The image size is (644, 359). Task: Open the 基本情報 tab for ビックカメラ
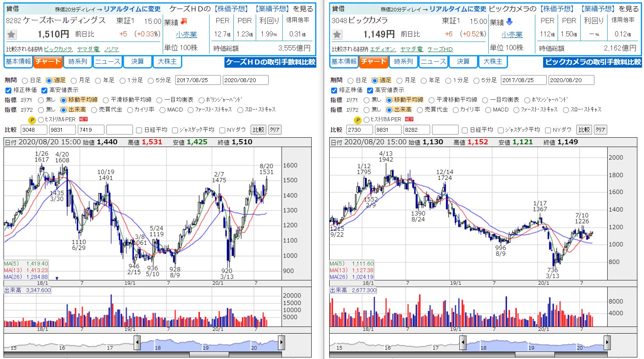[344, 62]
